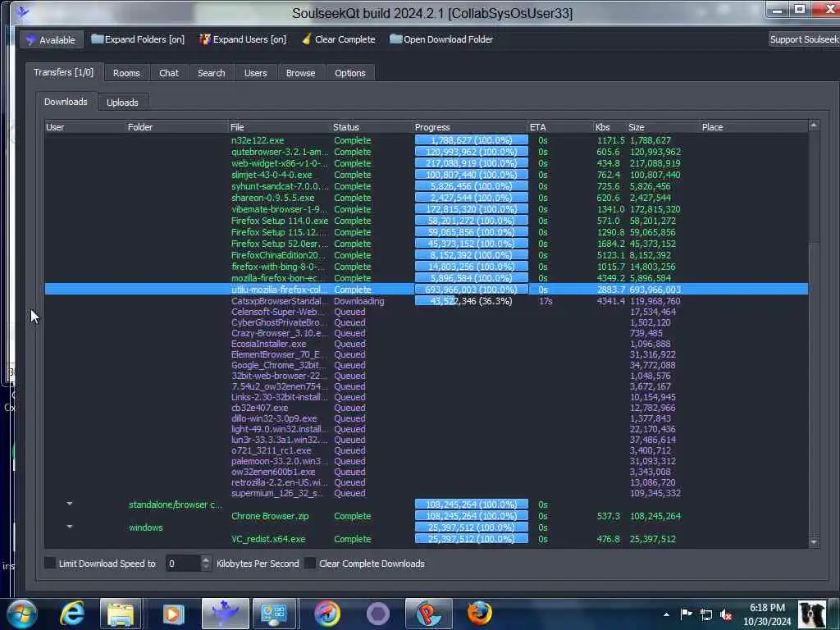Screen dimensions: 840x630
Task: Select the o721_3211_rc1.exe row
Action: (x=427, y=450)
